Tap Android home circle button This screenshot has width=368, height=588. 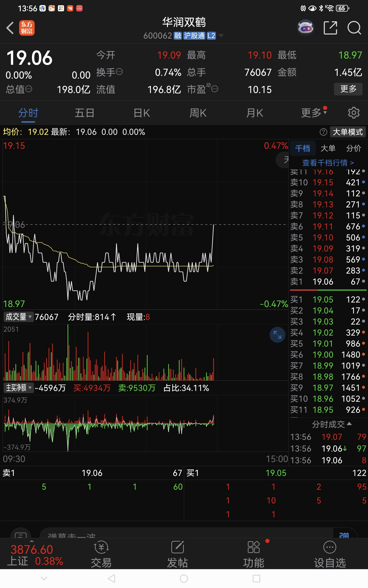pos(184,579)
